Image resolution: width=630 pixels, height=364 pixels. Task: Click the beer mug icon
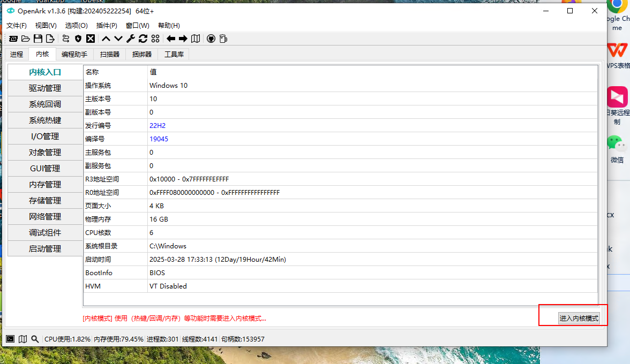[223, 39]
